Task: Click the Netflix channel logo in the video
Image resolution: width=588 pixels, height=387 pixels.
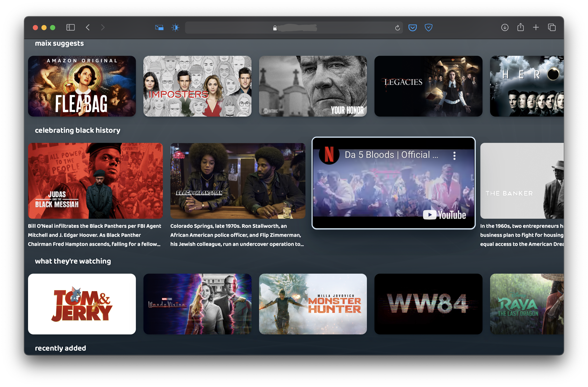Action: (x=329, y=155)
